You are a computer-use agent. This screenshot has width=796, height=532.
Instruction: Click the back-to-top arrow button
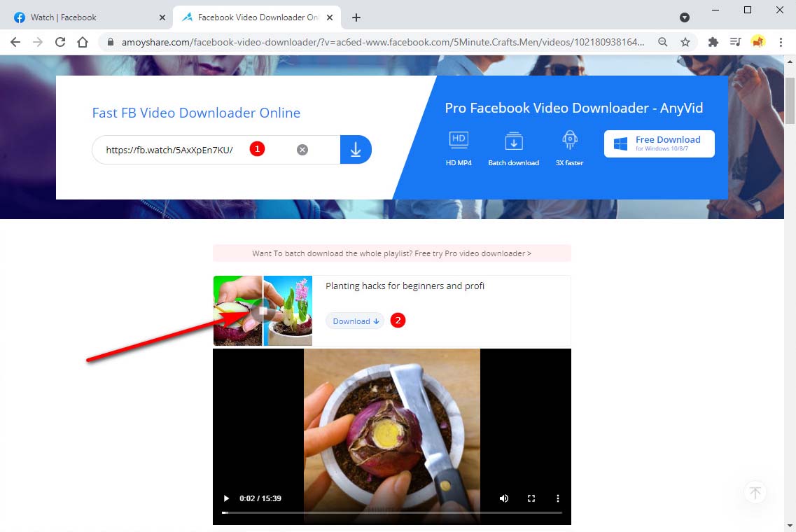pyautogui.click(x=755, y=492)
